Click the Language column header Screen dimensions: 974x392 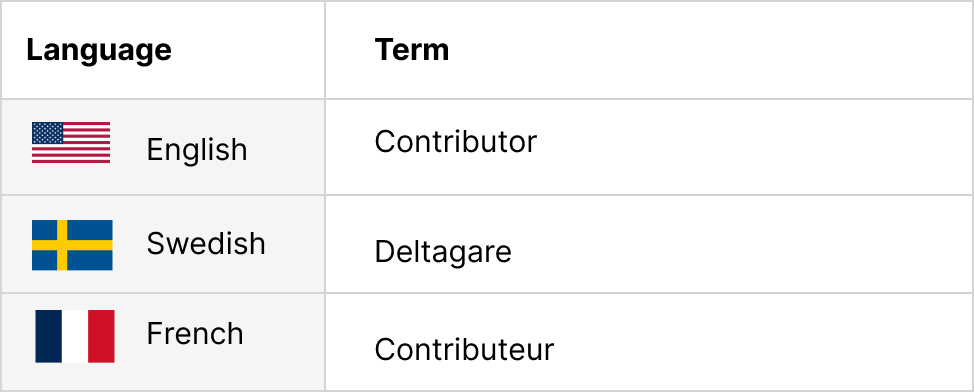point(99,49)
